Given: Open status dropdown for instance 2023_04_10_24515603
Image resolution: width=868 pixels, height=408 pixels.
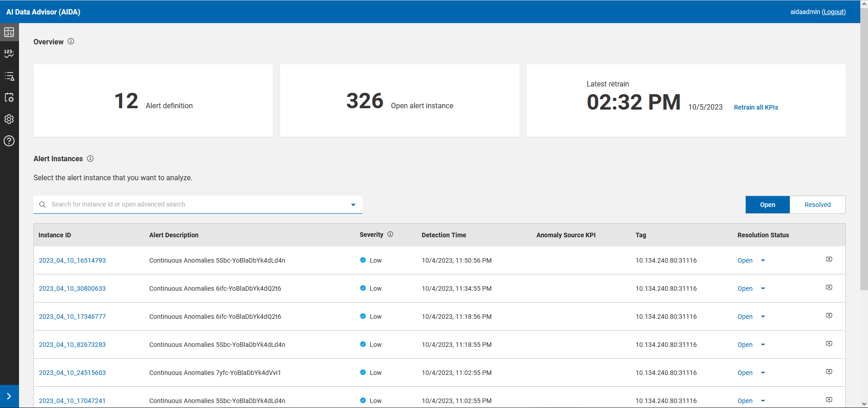Looking at the screenshot, I should coord(763,373).
